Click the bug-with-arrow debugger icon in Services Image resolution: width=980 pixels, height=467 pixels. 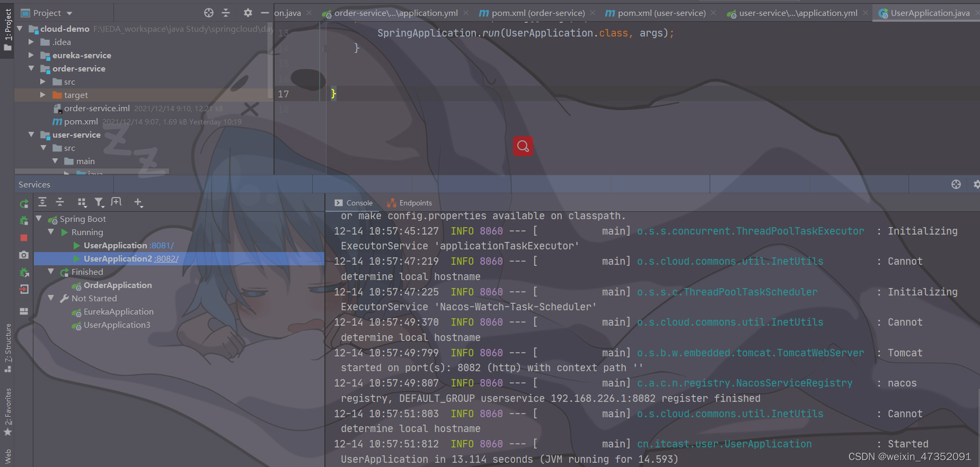point(24,272)
